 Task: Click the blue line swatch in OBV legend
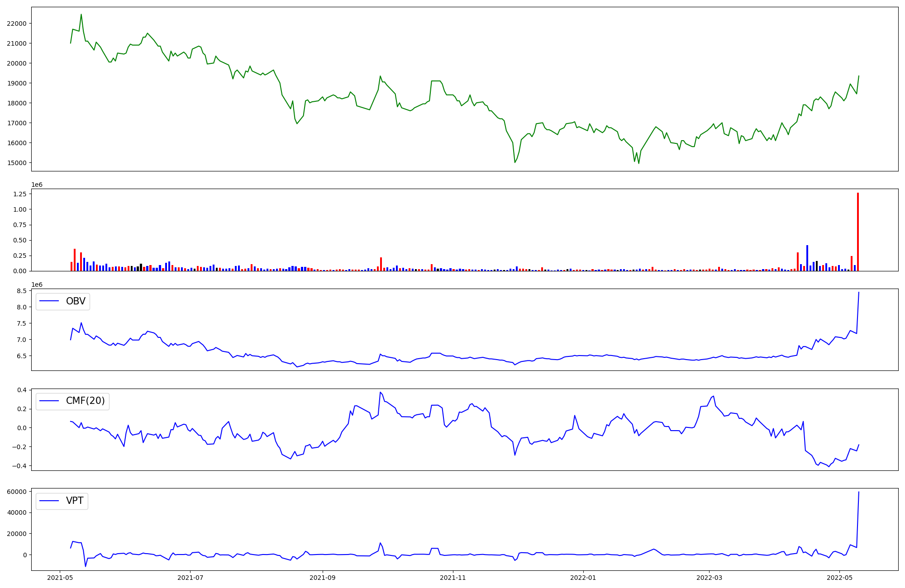[50, 301]
